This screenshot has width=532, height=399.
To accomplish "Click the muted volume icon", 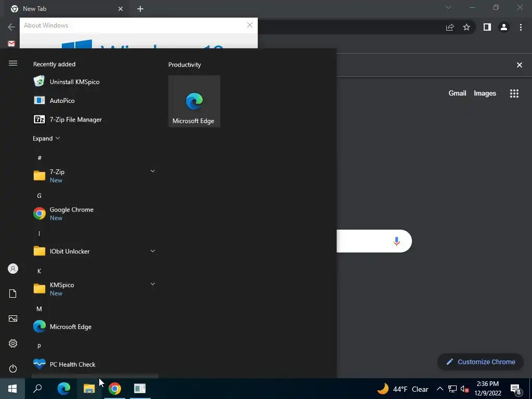I will 464,389.
